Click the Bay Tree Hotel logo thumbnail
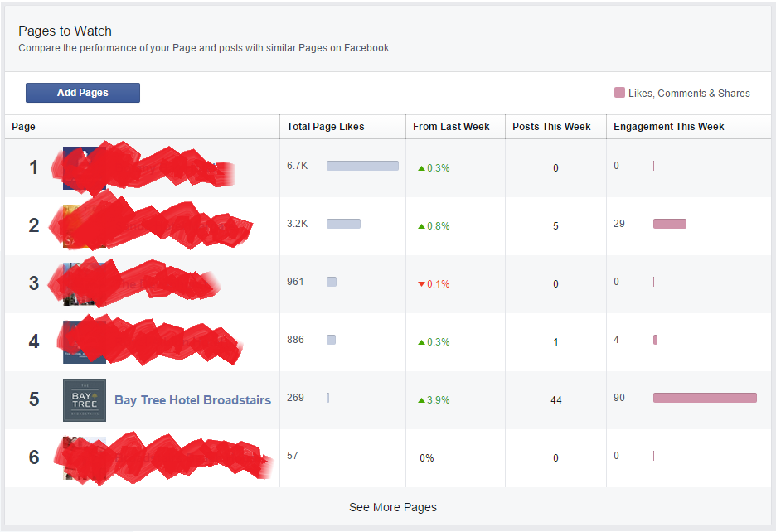Screen dimensions: 776x532 tap(84, 399)
